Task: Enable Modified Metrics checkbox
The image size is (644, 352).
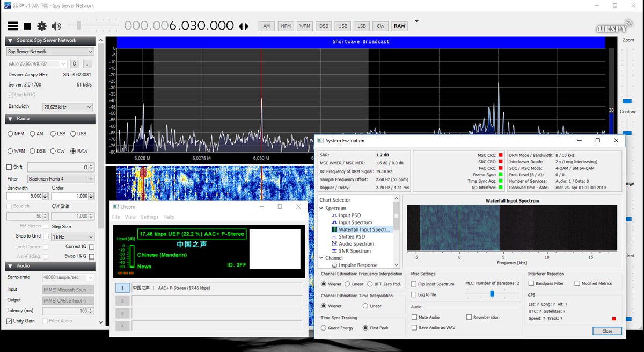Action: [577, 283]
